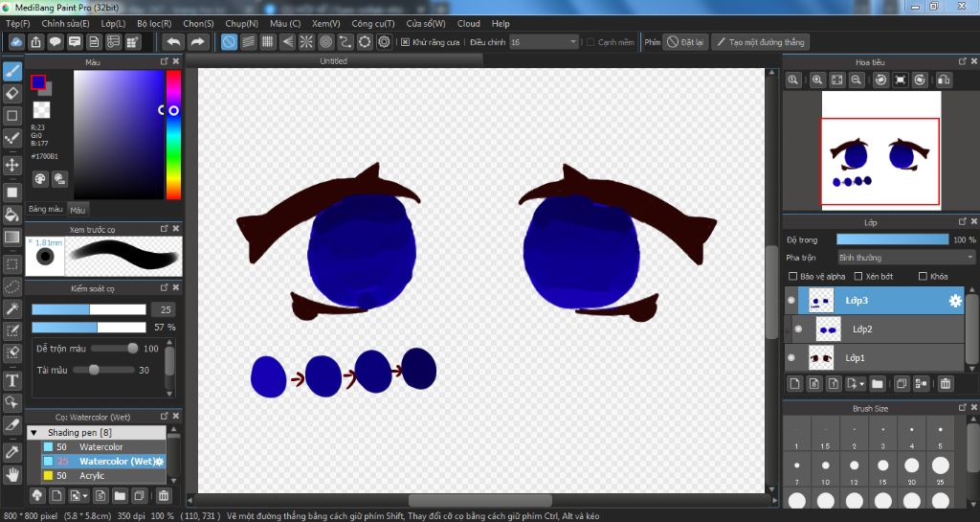
Task: Select the Move tool
Action: pyautogui.click(x=12, y=165)
